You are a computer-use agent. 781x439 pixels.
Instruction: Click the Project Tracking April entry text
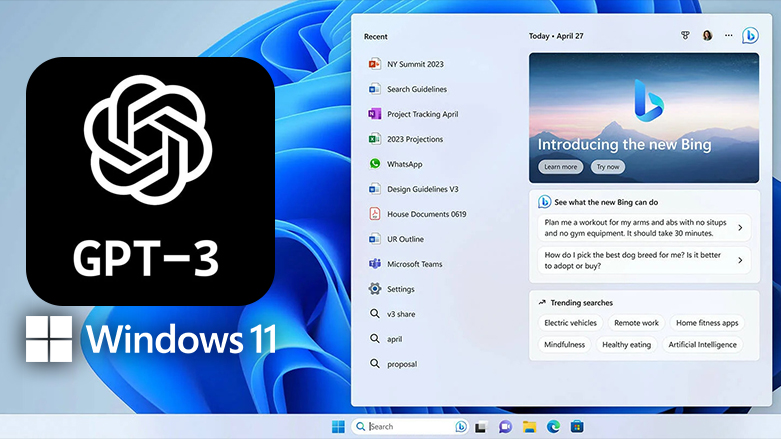423,114
